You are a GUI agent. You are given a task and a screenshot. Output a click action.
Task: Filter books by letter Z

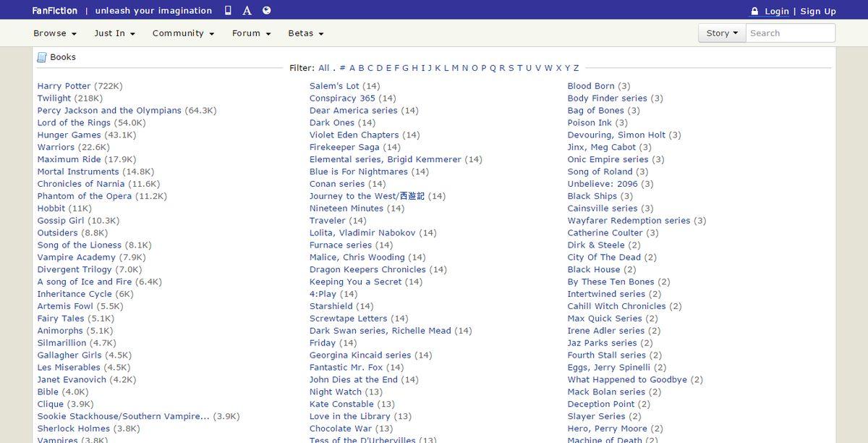pyautogui.click(x=576, y=68)
